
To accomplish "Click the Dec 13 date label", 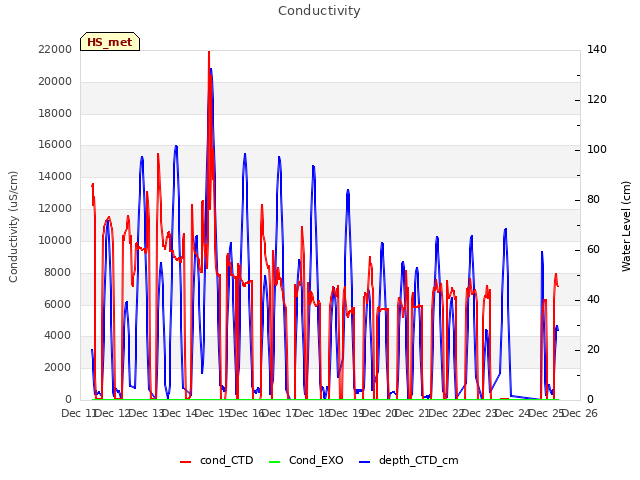I will [146, 413].
